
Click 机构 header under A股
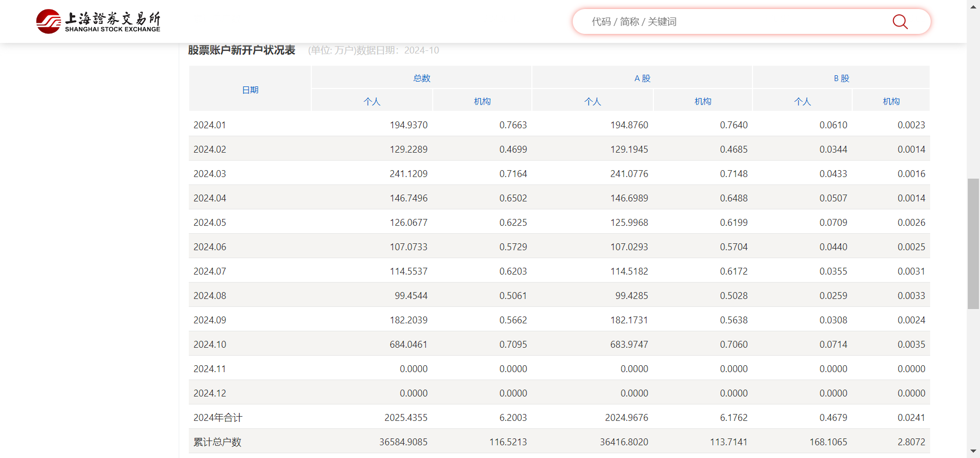coord(703,101)
